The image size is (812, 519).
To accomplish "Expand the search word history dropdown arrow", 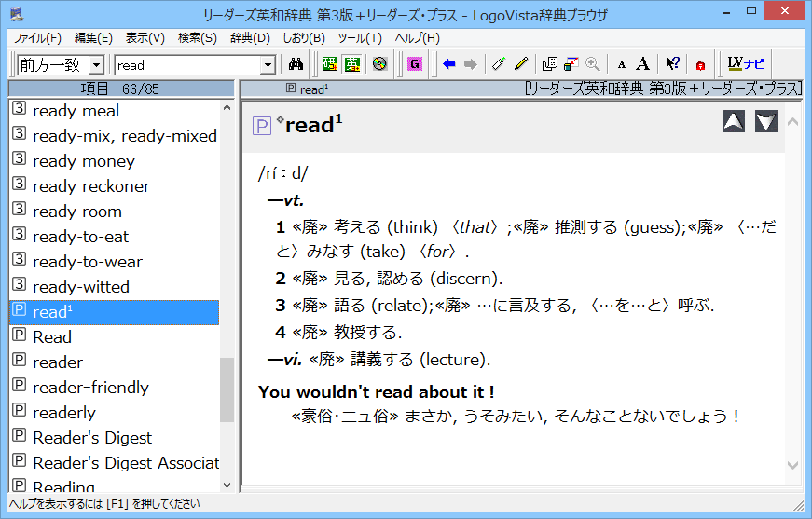I will (268, 65).
